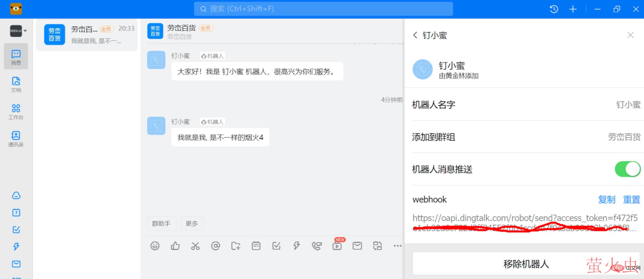
Task: Expand the organization switcher dropdown arrow
Action: coord(25,31)
